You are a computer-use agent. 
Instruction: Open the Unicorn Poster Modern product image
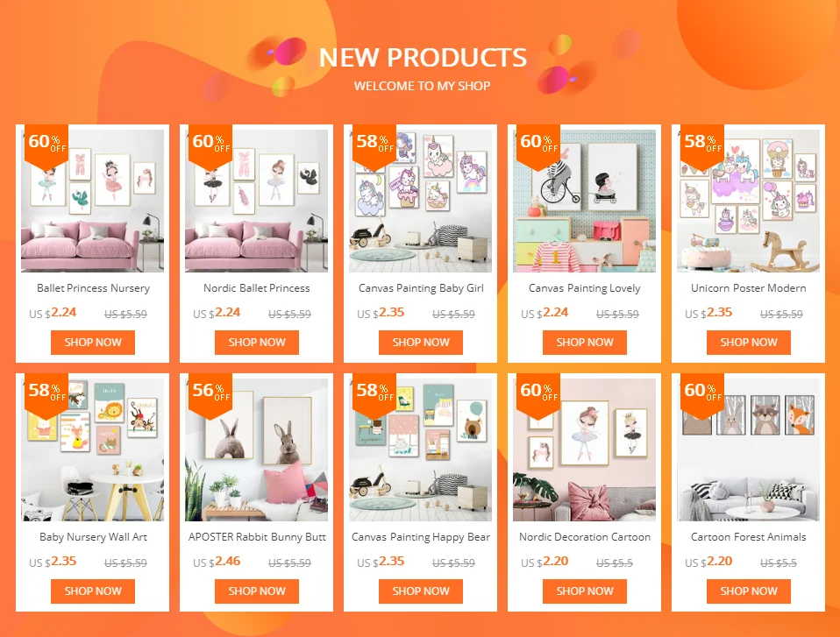[749, 201]
